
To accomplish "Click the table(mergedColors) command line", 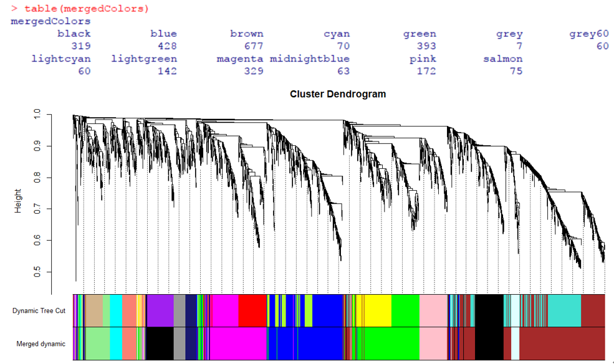I will tap(86, 9).
